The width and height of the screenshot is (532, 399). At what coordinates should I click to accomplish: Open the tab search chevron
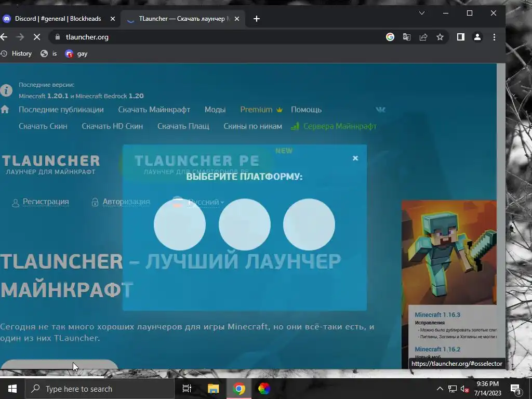pyautogui.click(x=422, y=13)
